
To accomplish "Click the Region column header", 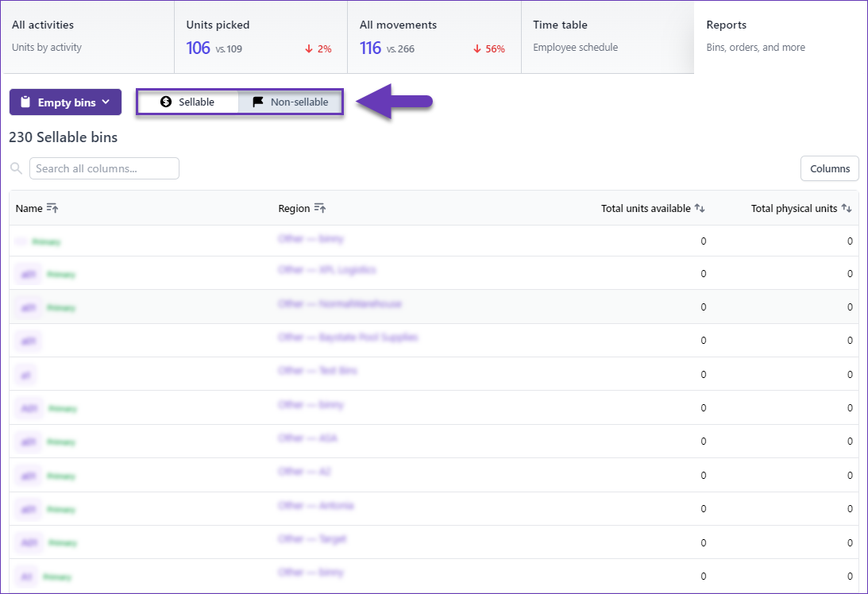I will (x=294, y=208).
